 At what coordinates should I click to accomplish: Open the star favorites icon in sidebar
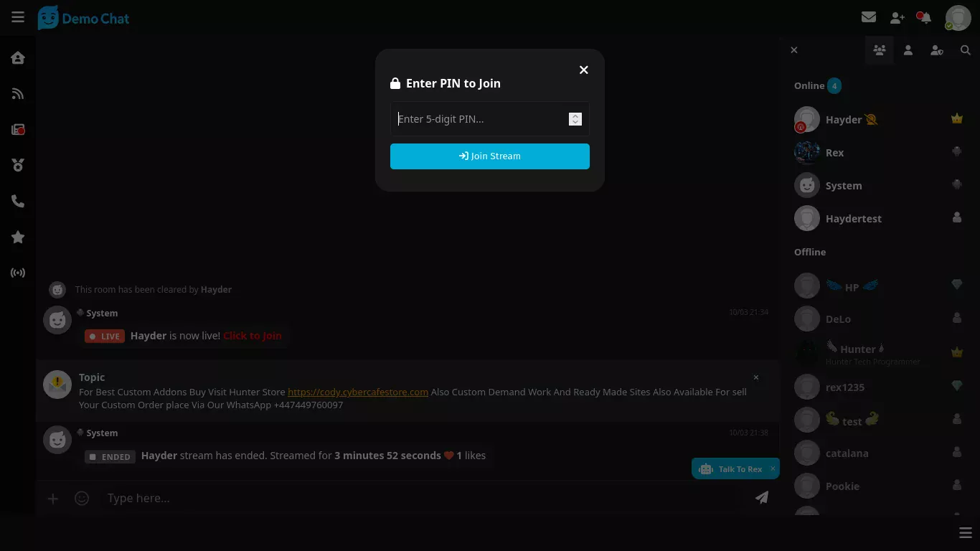[x=18, y=237]
